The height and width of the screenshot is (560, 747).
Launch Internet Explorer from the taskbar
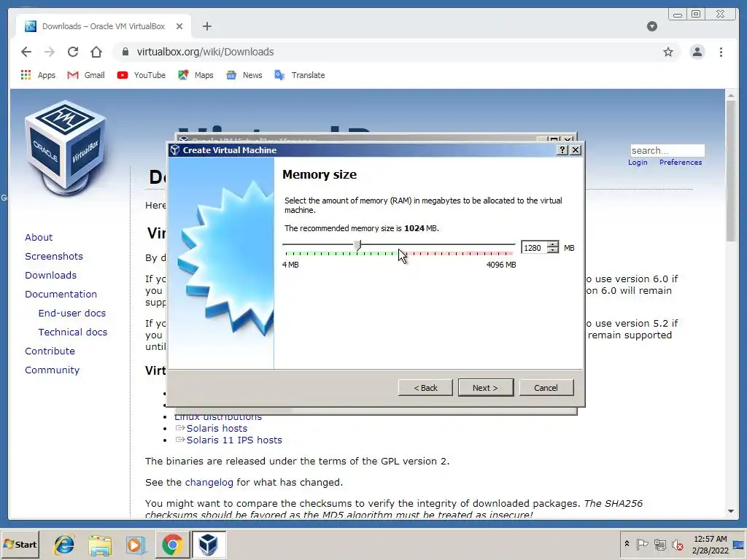pos(64,544)
